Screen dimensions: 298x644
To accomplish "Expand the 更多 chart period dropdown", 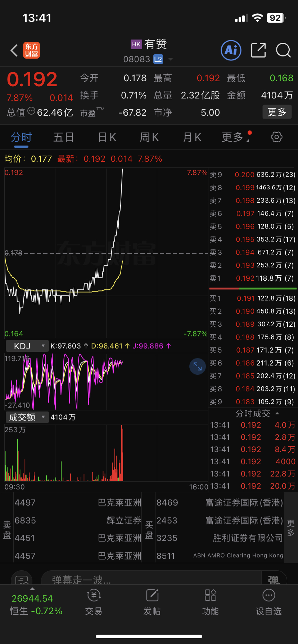I will point(236,137).
